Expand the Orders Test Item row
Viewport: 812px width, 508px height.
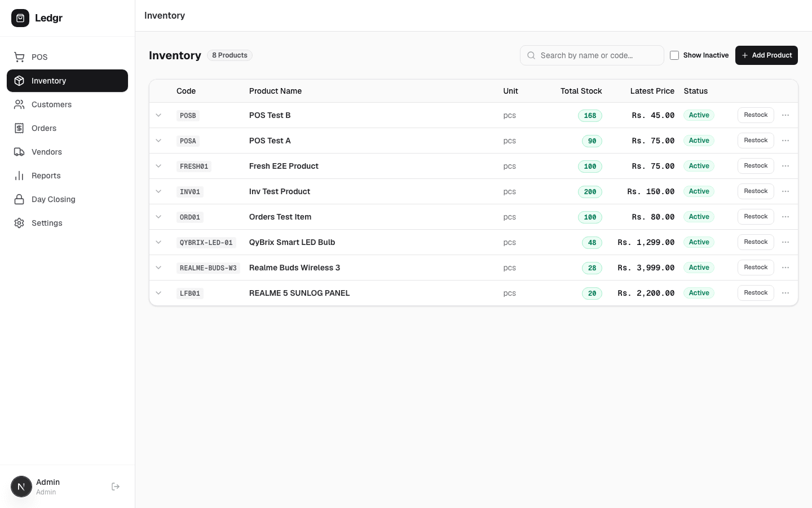click(158, 217)
